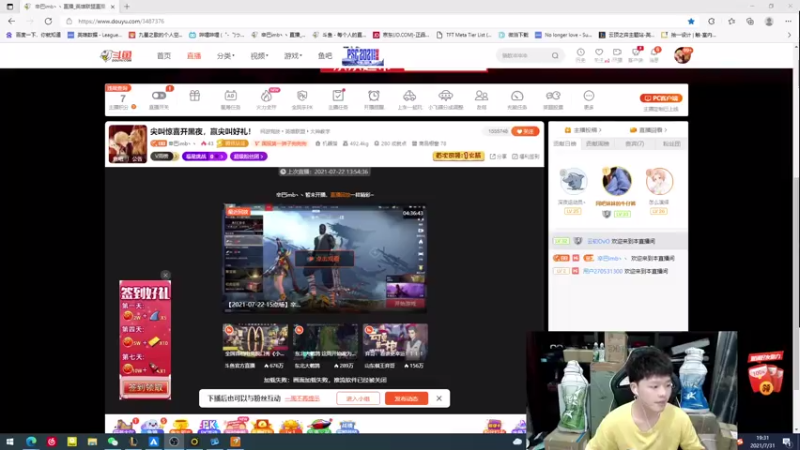Click the car icon in streamer toolbar
800x450 pixels.
(x=409, y=95)
